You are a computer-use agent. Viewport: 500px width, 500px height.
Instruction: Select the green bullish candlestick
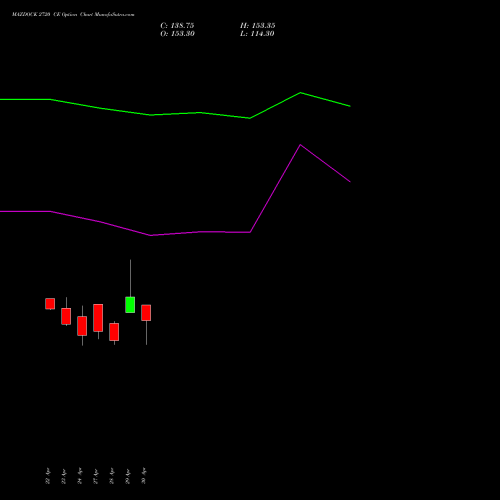[130, 304]
